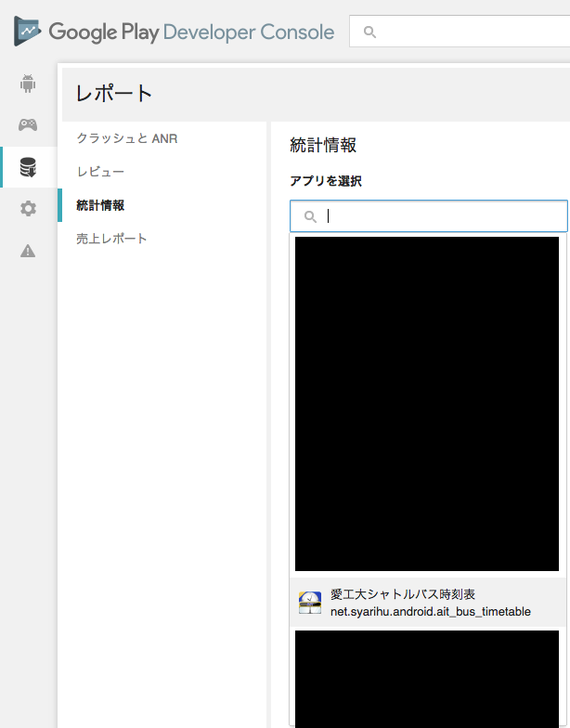Click the 愛工大シャトルバス時刻表 app icon
Image resolution: width=570 pixels, height=728 pixels.
[310, 603]
